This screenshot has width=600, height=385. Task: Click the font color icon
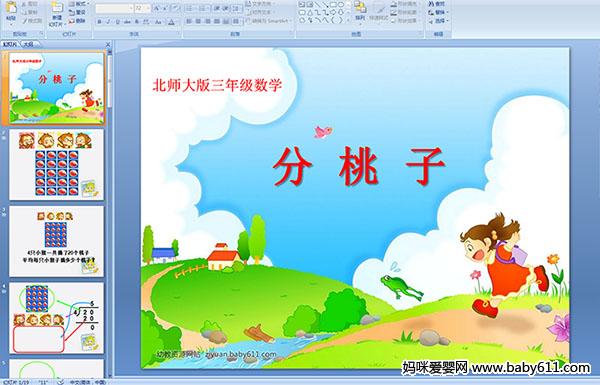[171, 22]
